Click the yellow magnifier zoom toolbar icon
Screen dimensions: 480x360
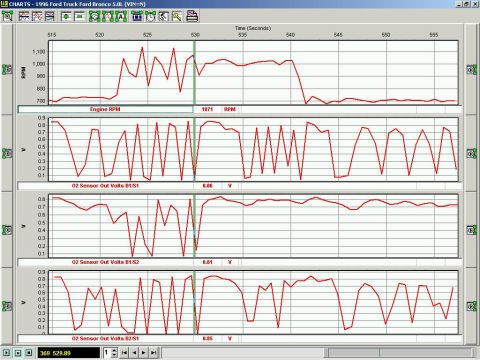[177, 16]
